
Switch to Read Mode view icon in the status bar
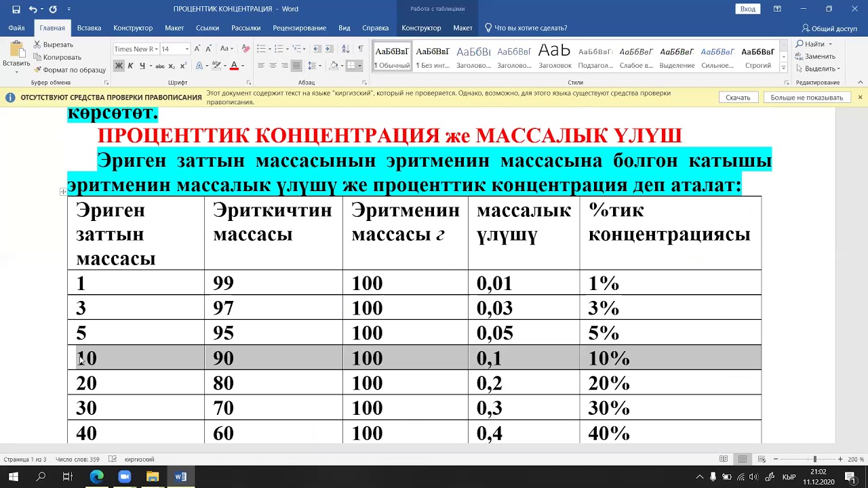(724, 459)
